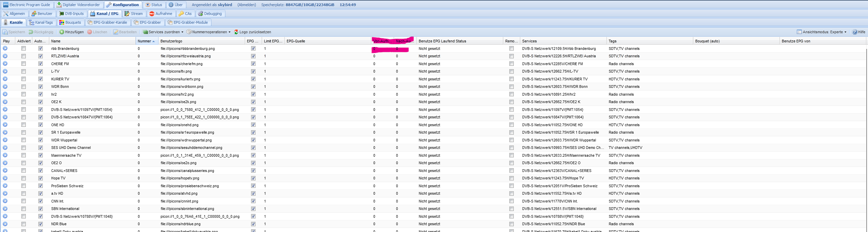
Task: Click the Abmelden logout link
Action: (x=247, y=5)
